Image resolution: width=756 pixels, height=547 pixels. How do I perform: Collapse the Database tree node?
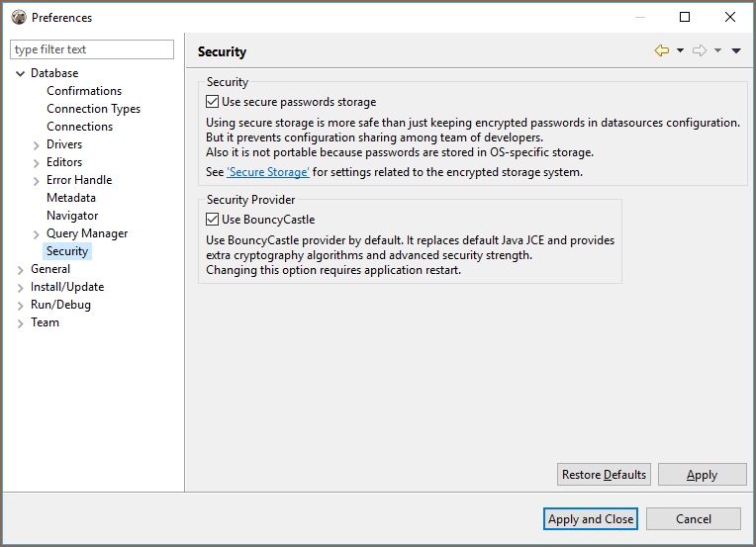(x=20, y=74)
